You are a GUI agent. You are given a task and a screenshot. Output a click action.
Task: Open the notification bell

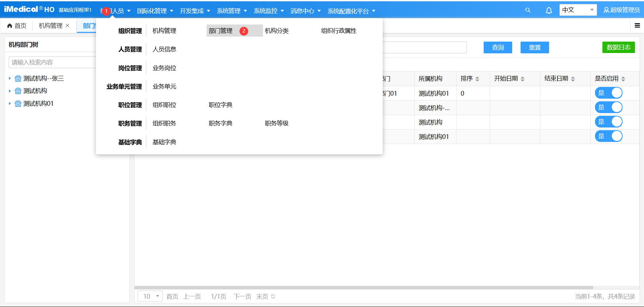(x=549, y=10)
